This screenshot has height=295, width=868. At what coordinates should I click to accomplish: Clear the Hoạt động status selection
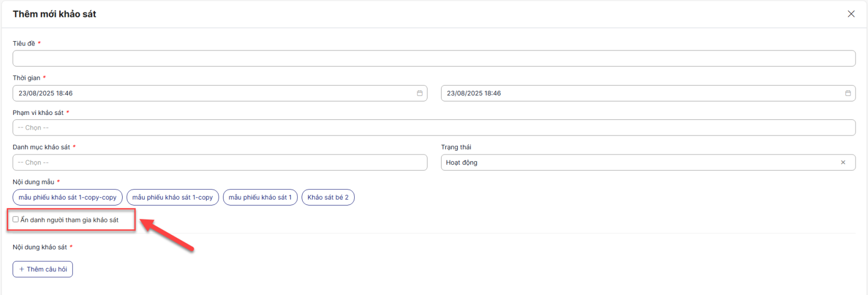coord(843,163)
